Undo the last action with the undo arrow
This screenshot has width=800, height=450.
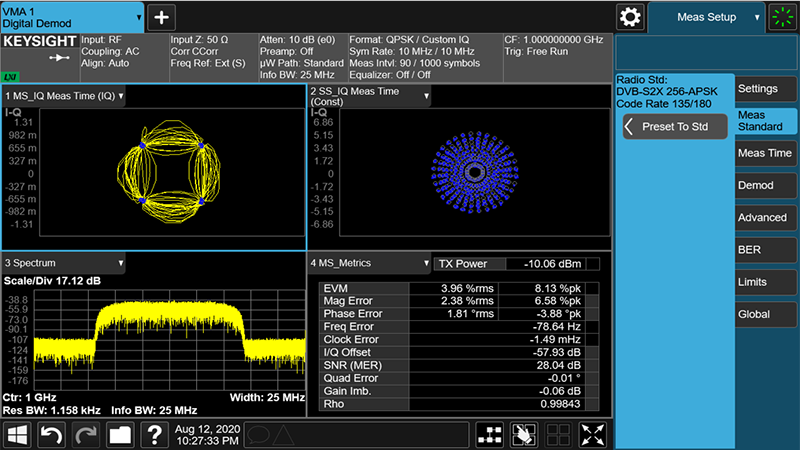pos(53,434)
